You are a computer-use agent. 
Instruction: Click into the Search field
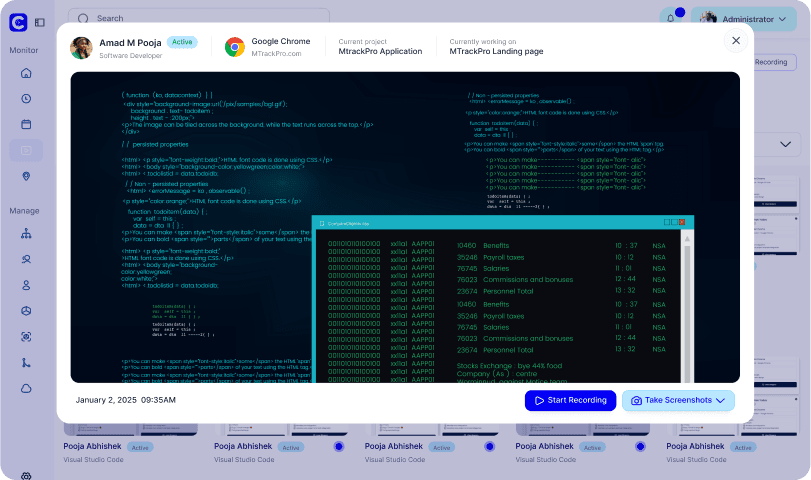[199, 18]
